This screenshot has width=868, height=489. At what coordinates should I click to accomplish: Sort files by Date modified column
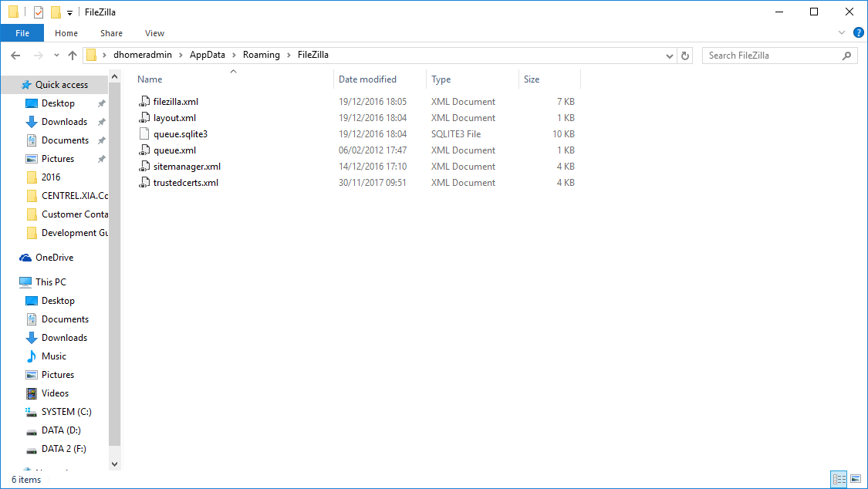pos(379,79)
